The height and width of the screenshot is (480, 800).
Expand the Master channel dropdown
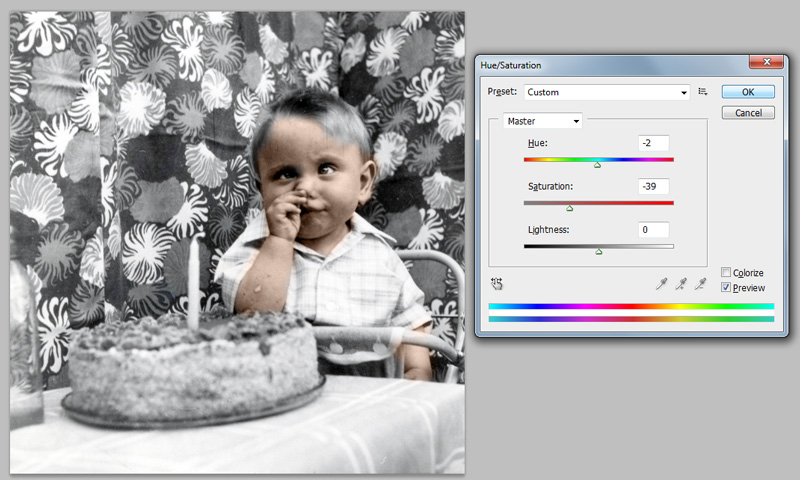click(x=543, y=121)
